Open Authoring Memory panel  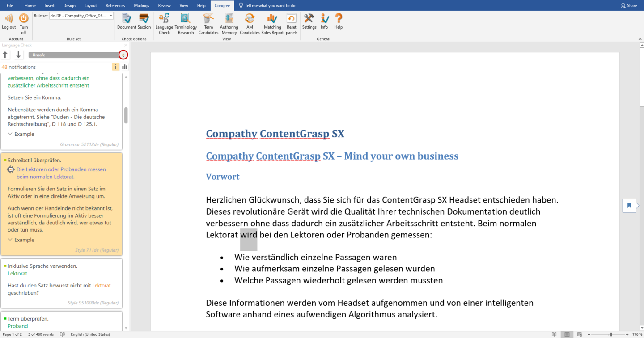(x=229, y=23)
